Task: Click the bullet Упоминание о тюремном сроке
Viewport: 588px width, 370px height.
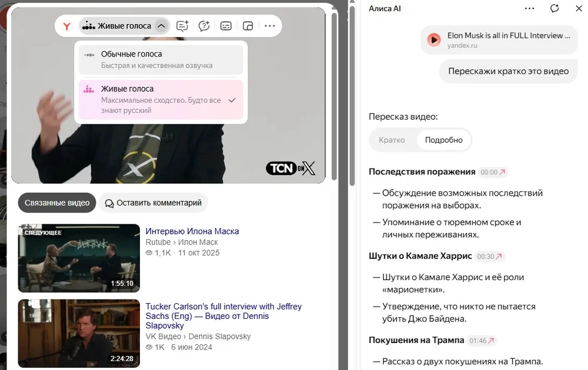Action: click(x=452, y=228)
